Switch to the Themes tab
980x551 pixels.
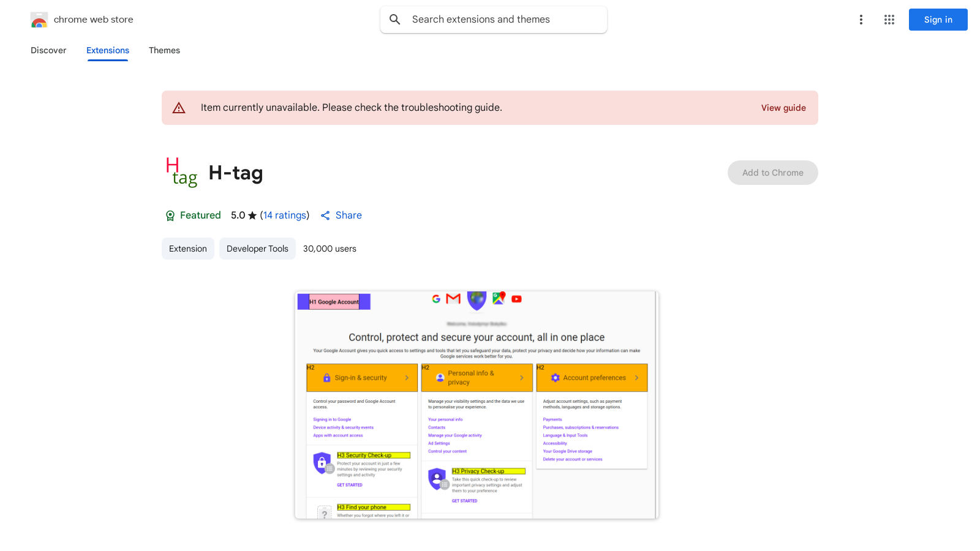164,50
